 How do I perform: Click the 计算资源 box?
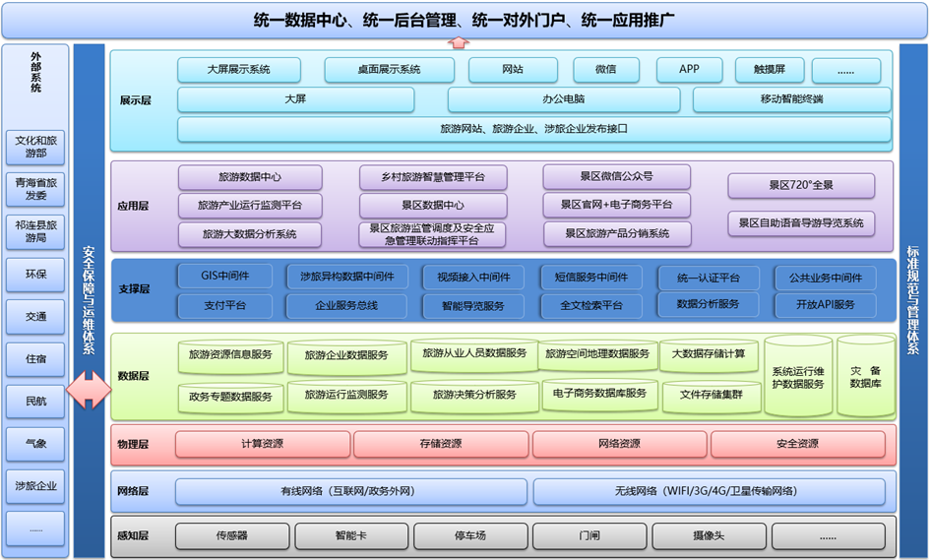[262, 444]
